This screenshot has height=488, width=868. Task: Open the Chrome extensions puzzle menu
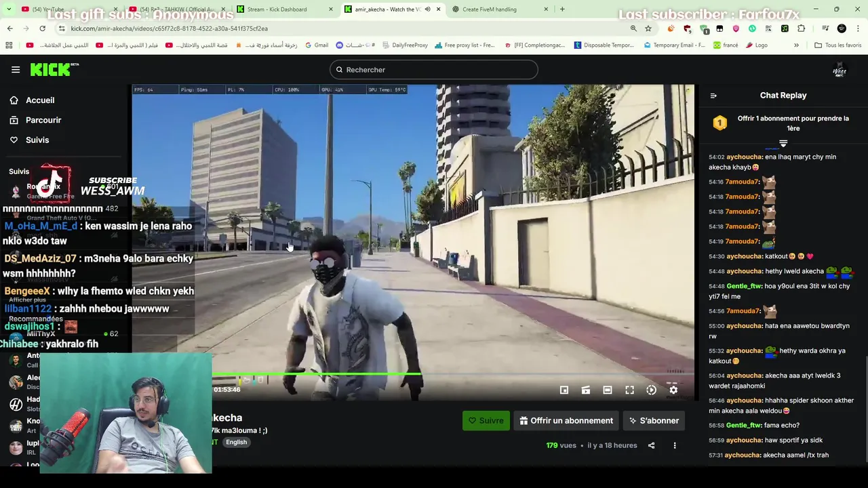[801, 28]
